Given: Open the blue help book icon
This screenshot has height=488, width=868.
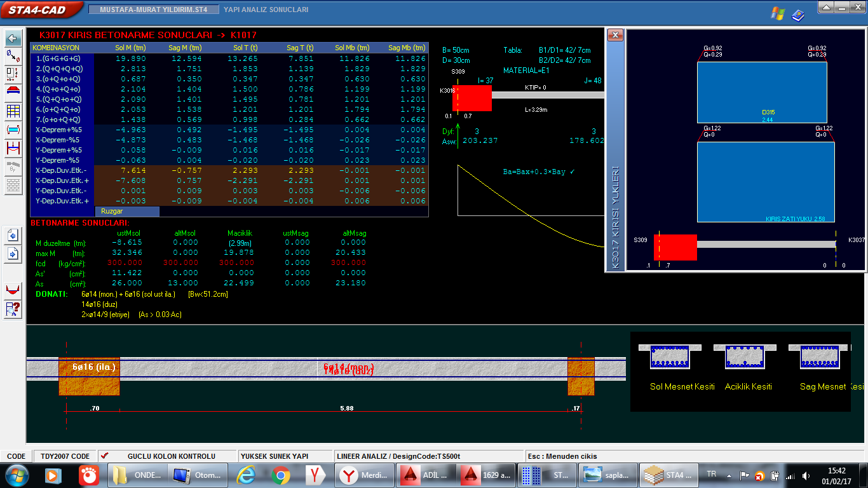Looking at the screenshot, I should coord(798,14).
